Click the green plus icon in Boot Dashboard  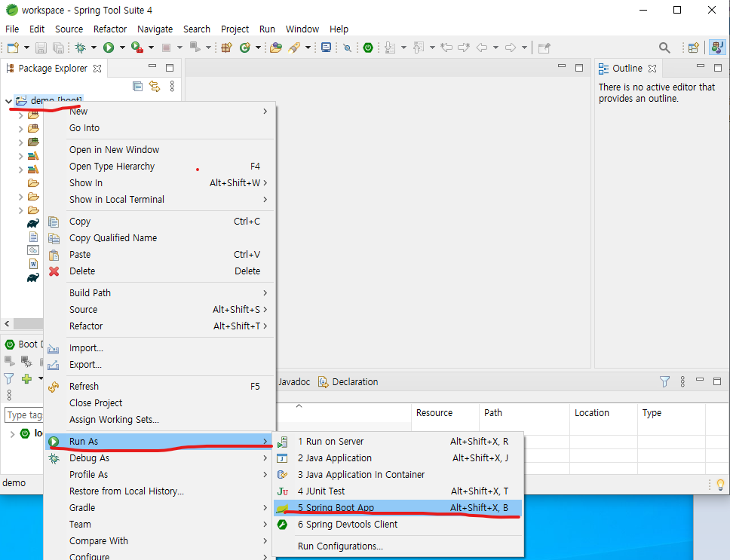pyautogui.click(x=26, y=378)
